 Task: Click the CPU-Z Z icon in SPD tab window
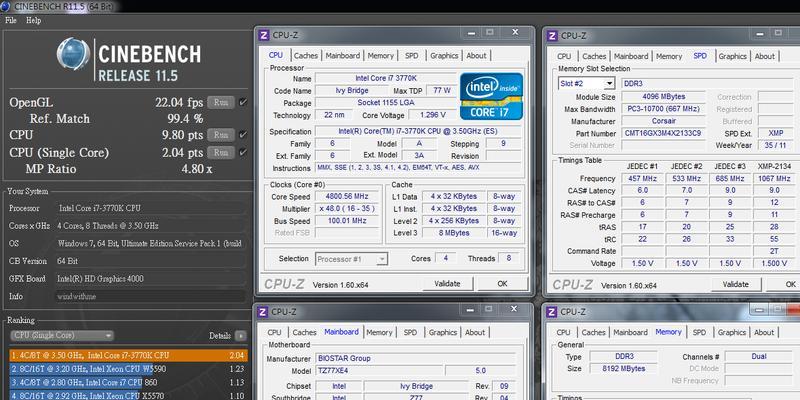point(552,36)
